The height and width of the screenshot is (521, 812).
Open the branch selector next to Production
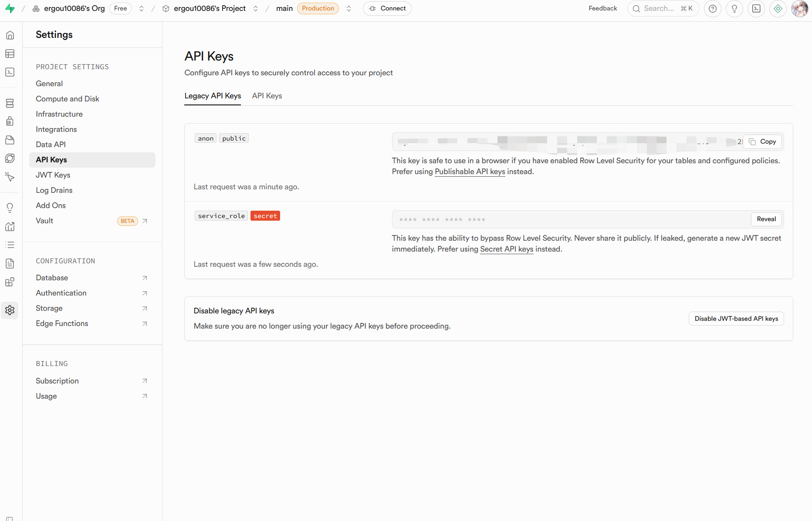click(x=349, y=9)
